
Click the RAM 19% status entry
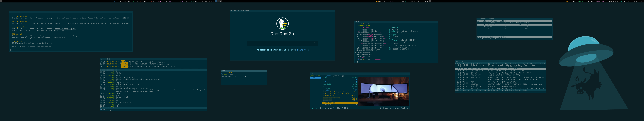point(135,1)
